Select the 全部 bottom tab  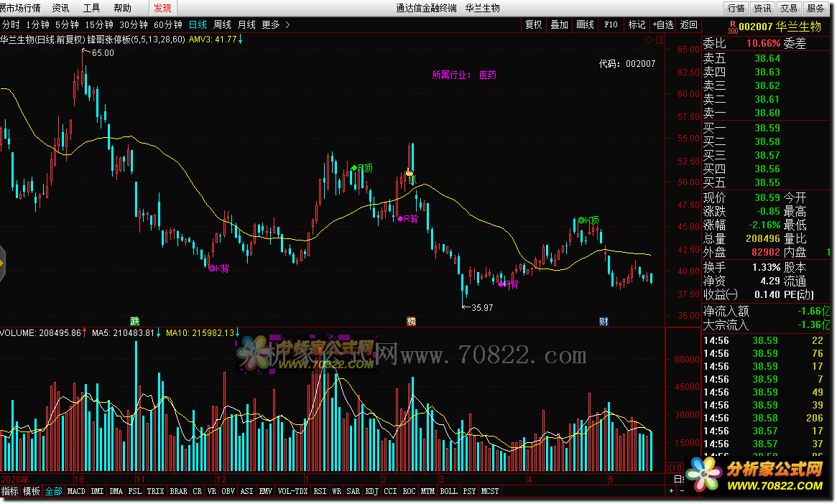point(53,491)
